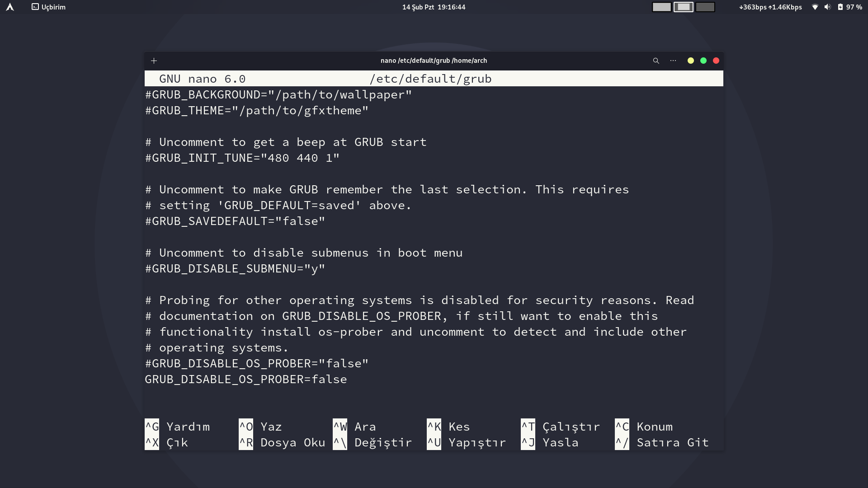Viewport: 868px width, 488px height.
Task: Click the nano title bar filename /etc/default/grub
Action: pyautogui.click(x=430, y=79)
